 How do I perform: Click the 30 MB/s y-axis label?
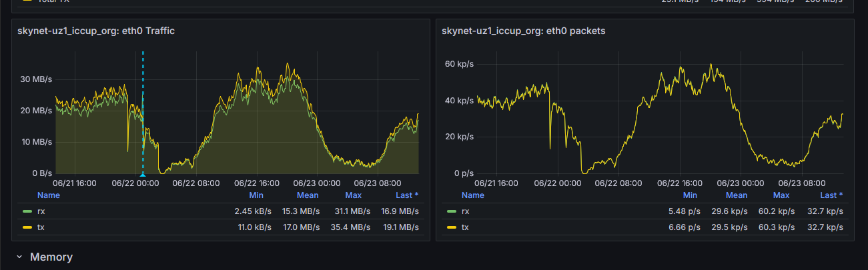(35, 79)
